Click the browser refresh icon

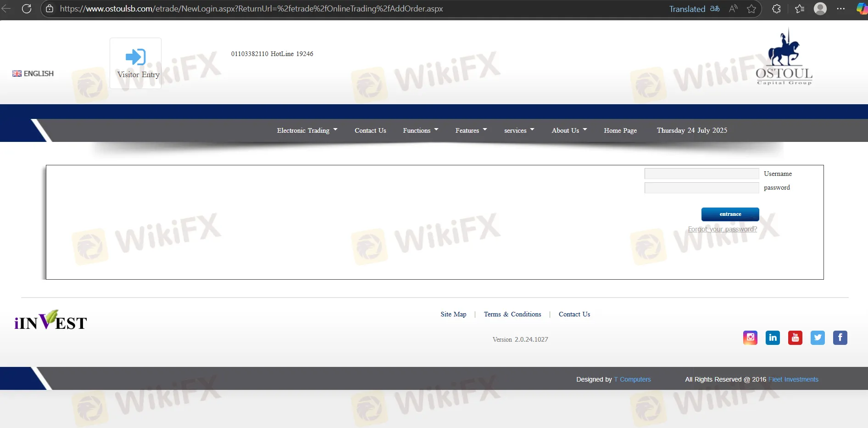pyautogui.click(x=27, y=9)
